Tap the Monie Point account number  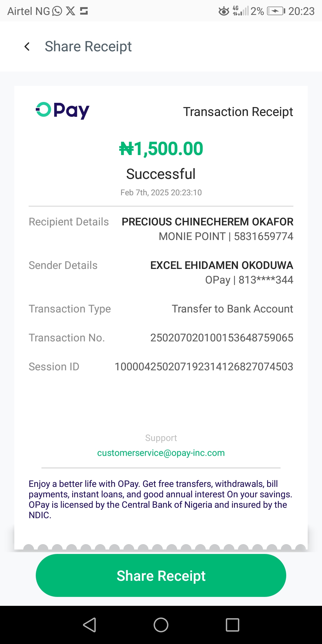pyautogui.click(x=264, y=236)
